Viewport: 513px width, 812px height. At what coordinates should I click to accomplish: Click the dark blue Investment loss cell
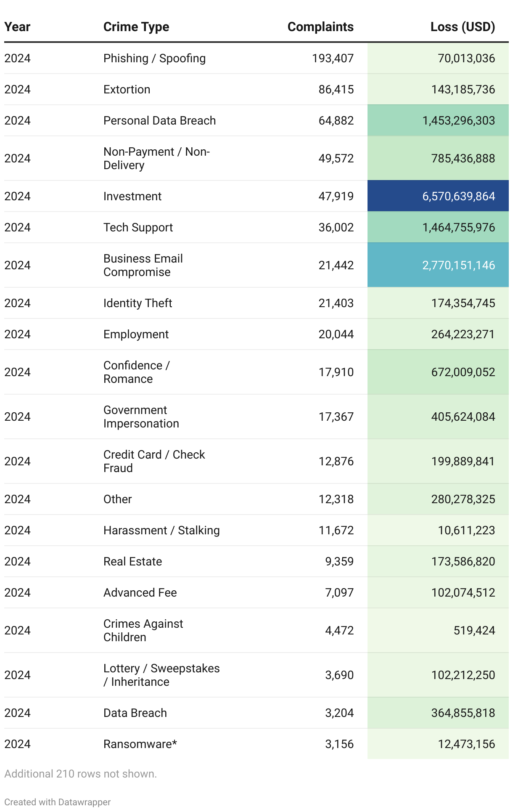click(x=438, y=196)
